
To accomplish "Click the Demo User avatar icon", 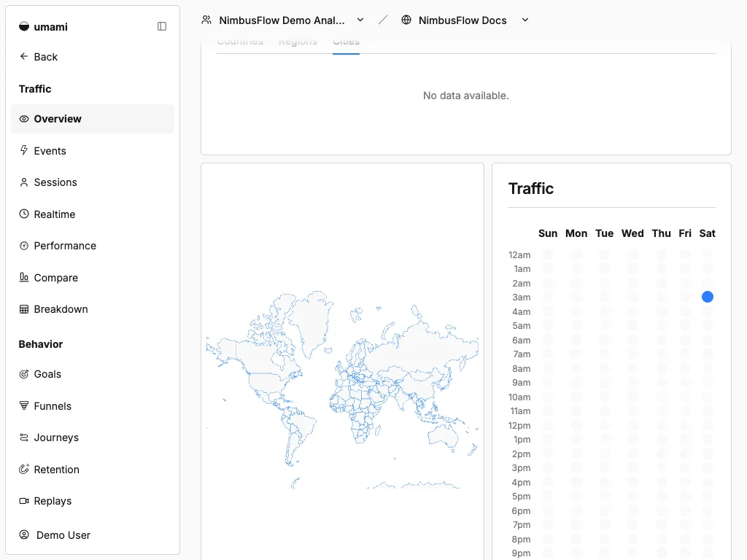I will (24, 534).
